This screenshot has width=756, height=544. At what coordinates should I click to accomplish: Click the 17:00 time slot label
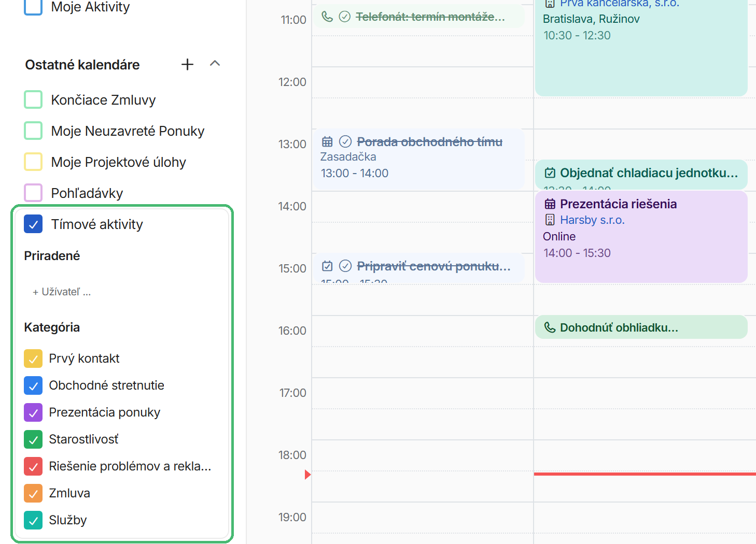(292, 393)
